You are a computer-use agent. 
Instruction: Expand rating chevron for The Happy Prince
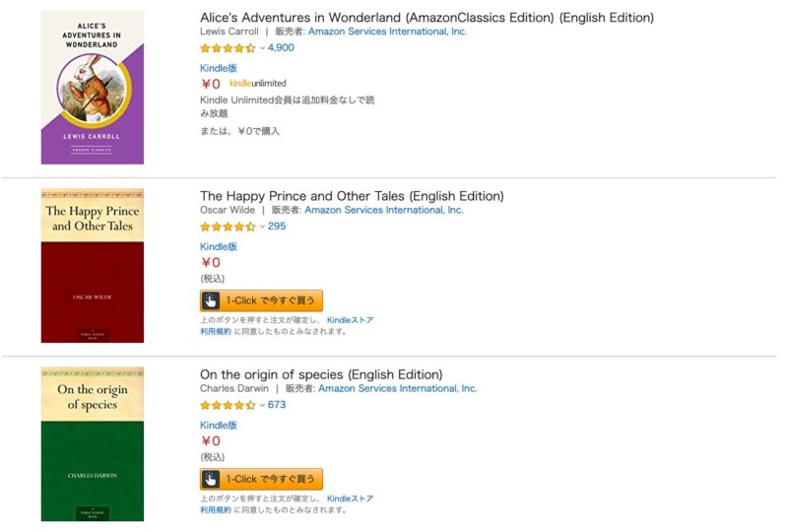click(262, 227)
